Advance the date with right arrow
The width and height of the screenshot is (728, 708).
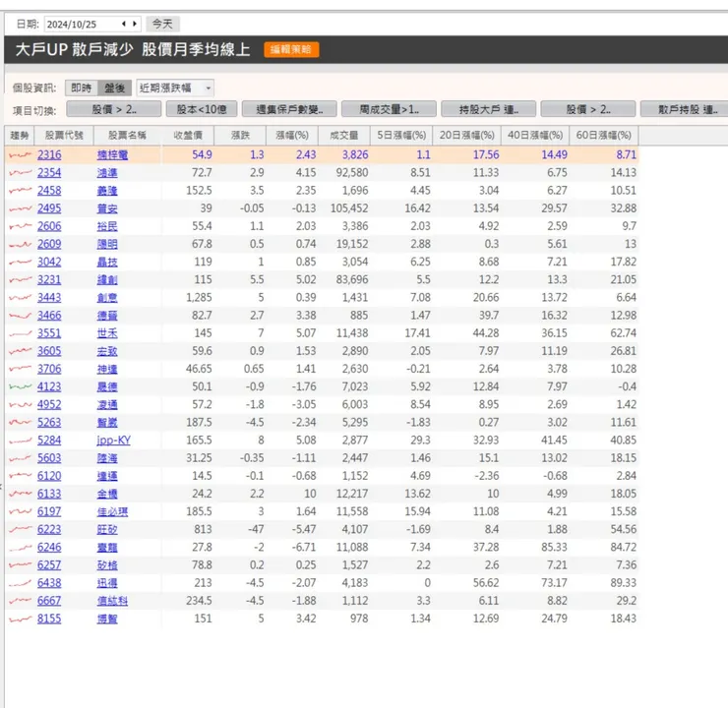point(135,24)
